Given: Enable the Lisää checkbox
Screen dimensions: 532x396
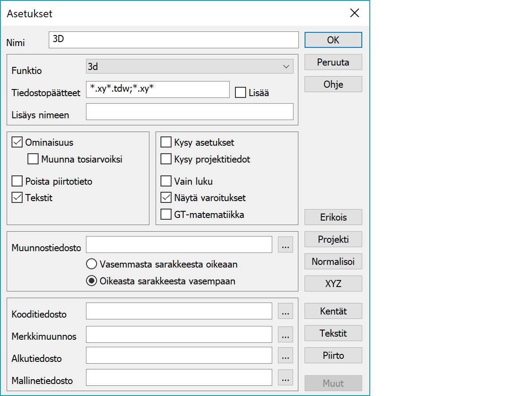Looking at the screenshot, I should pos(241,93).
